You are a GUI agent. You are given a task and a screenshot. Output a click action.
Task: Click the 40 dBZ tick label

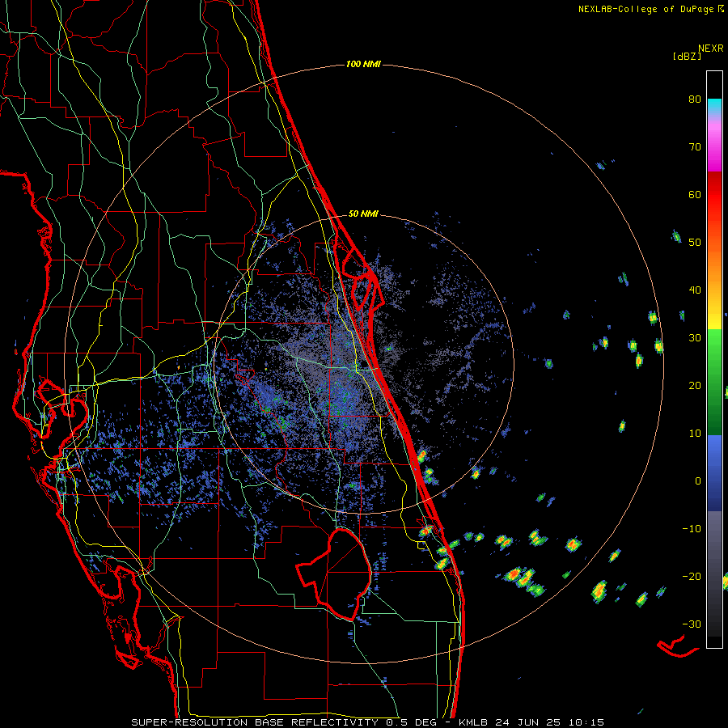point(695,290)
